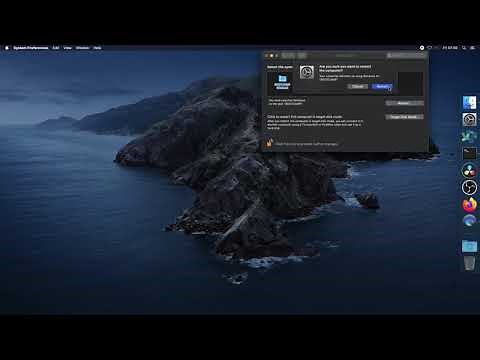Click the System Preferences search field
Image resolution: width=480 pixels, height=360 pixels.
tap(406, 56)
